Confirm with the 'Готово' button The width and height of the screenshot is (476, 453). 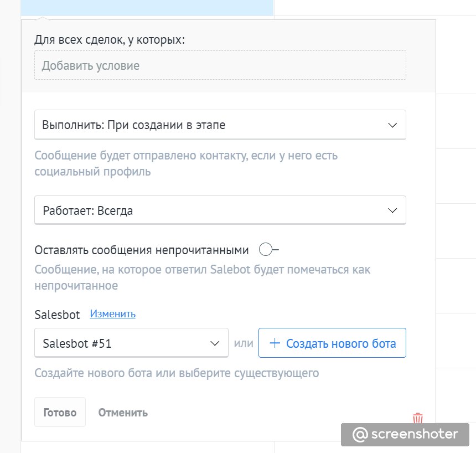[60, 412]
